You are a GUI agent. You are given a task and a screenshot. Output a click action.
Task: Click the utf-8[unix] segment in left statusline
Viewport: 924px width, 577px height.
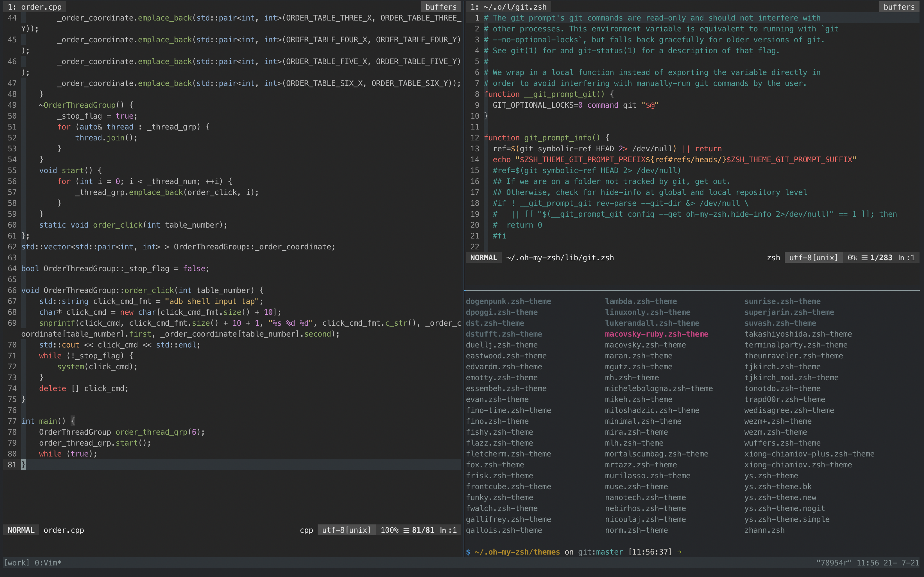(x=346, y=530)
